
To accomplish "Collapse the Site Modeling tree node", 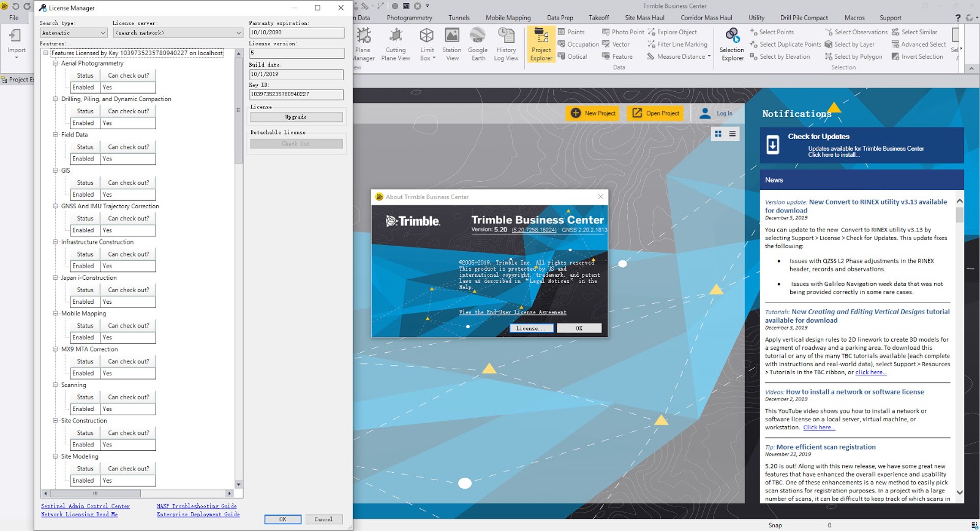I will coord(55,456).
